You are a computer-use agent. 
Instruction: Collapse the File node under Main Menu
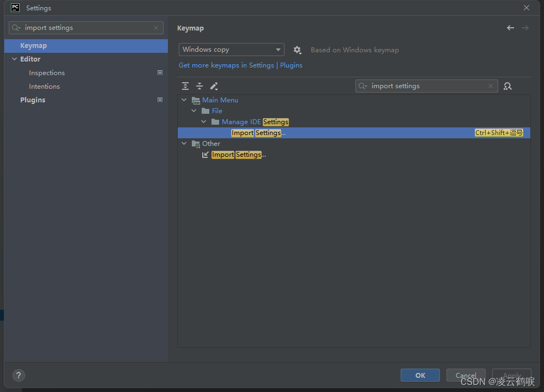pos(194,111)
